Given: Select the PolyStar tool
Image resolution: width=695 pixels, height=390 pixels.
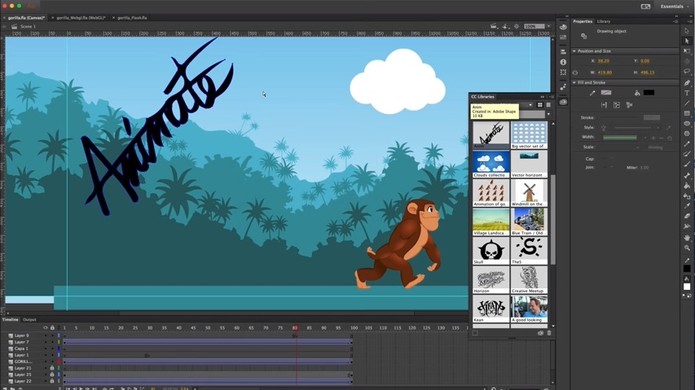Looking at the screenshot, I should coord(687,133).
